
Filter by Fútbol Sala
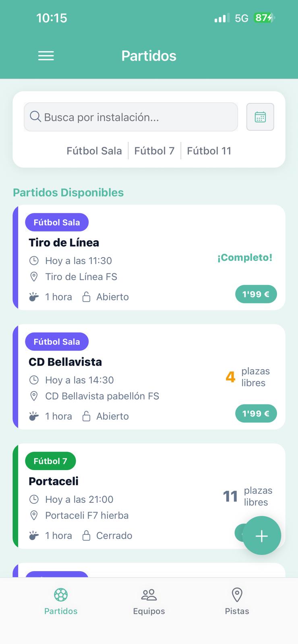pyautogui.click(x=94, y=151)
